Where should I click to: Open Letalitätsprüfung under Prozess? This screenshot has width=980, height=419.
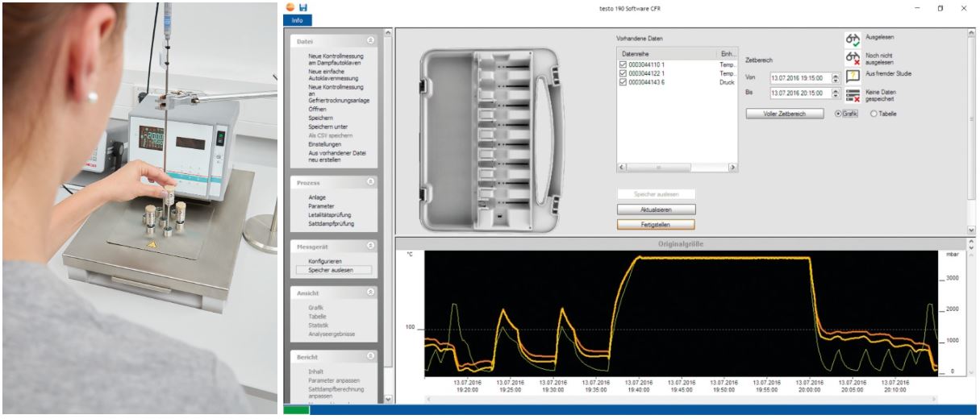pyautogui.click(x=331, y=215)
